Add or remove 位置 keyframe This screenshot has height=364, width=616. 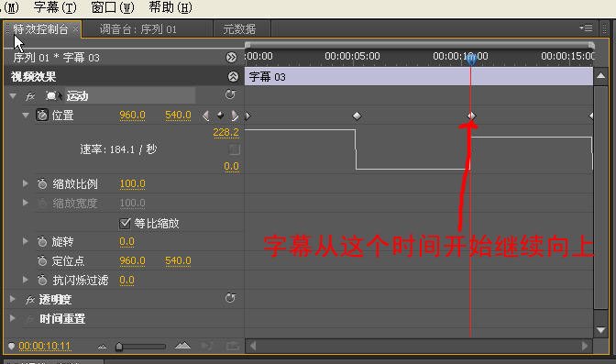tap(220, 116)
